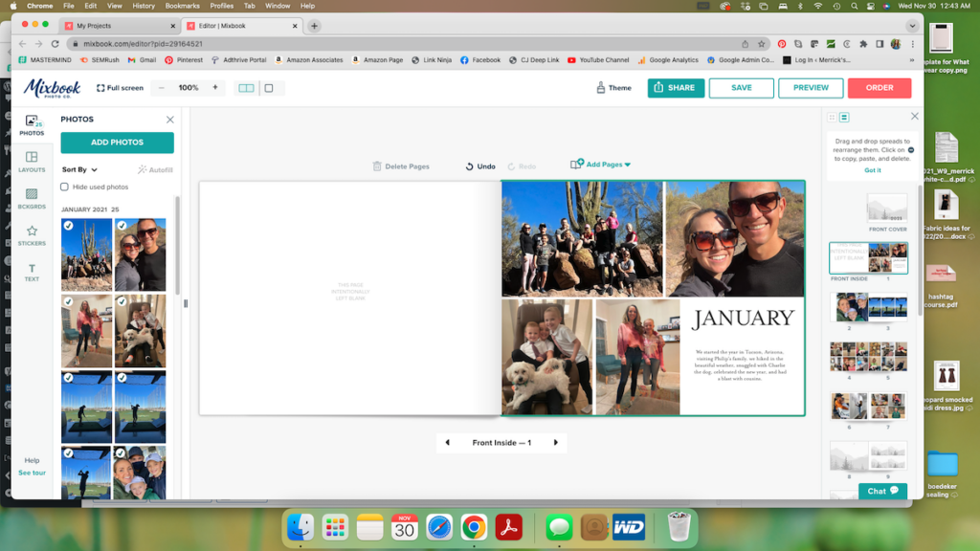Expand the bookmarks overflow chevron
The height and width of the screenshot is (551, 980).
point(913,59)
